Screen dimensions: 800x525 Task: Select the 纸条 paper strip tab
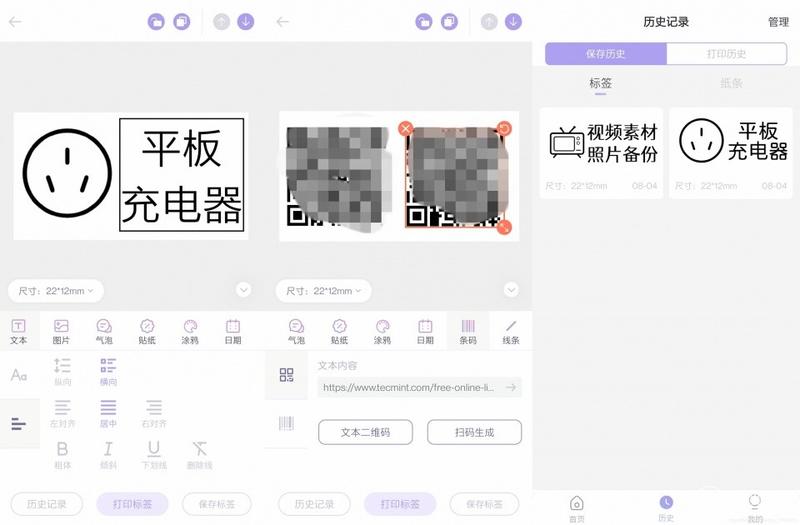731,83
